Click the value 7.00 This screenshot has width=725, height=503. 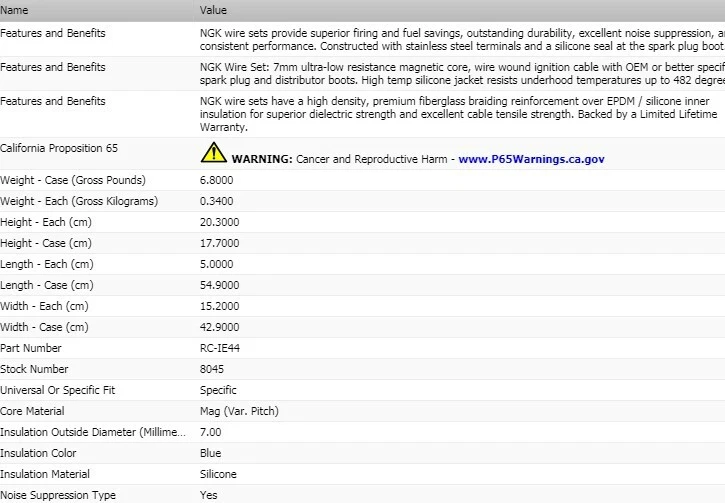click(210, 432)
